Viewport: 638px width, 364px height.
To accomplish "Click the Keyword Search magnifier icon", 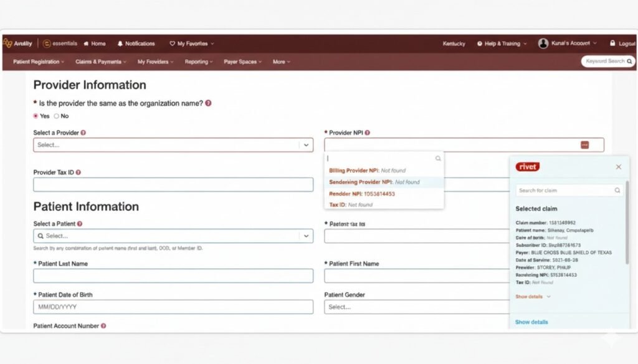I will [629, 62].
